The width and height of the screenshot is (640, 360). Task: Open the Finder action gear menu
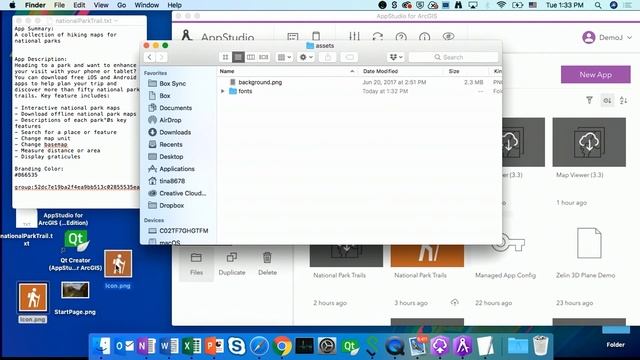[306, 57]
